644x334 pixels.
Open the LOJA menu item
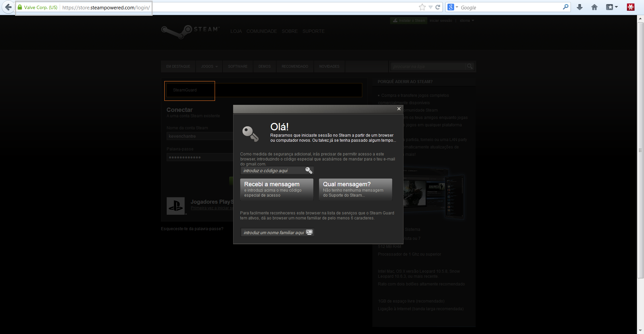tap(236, 31)
